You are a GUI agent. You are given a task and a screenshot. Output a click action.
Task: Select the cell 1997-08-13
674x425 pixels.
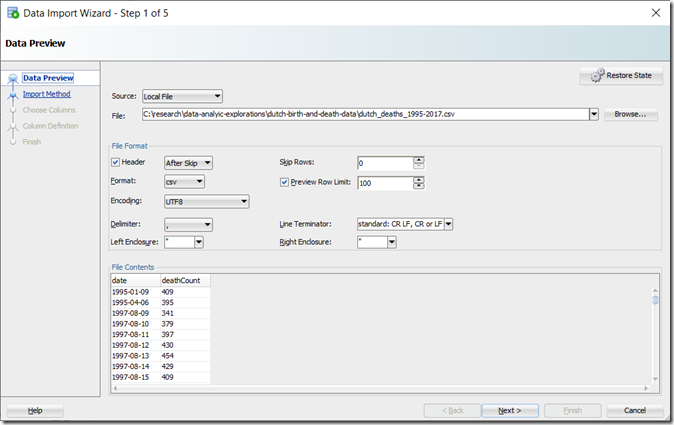[135, 356]
